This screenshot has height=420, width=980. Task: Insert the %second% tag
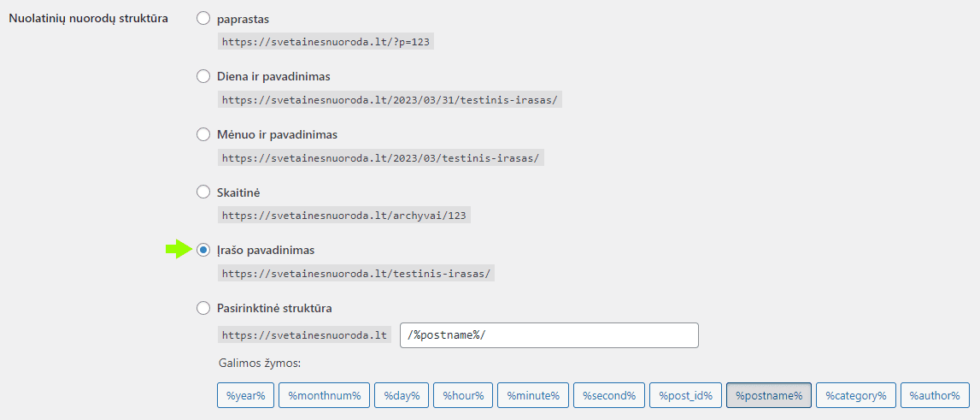608,395
